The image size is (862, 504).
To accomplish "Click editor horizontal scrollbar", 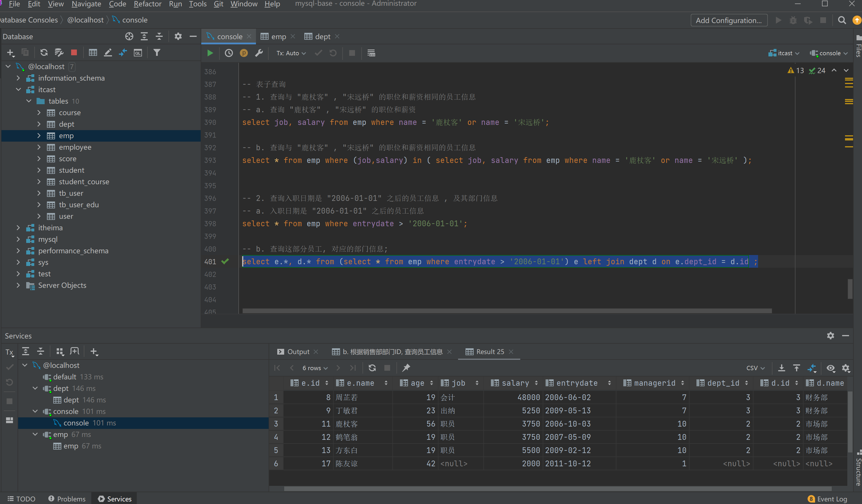I will click(507, 311).
